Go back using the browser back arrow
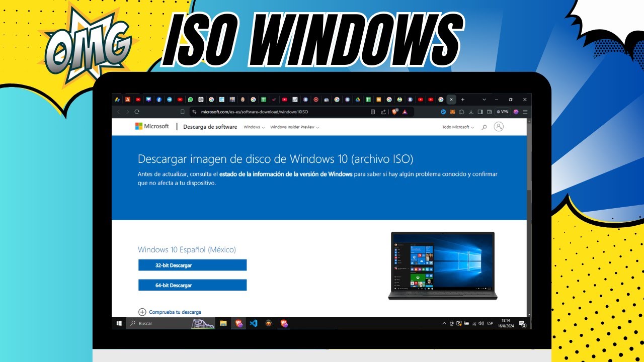 coord(118,112)
